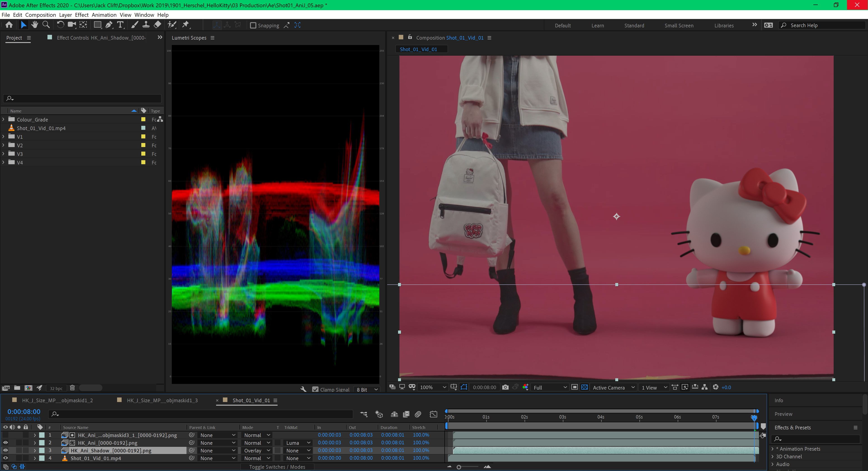Screen dimensions: 868x471
Task: Open the composition mini-flowchart icon in timeline
Action: (x=364, y=414)
